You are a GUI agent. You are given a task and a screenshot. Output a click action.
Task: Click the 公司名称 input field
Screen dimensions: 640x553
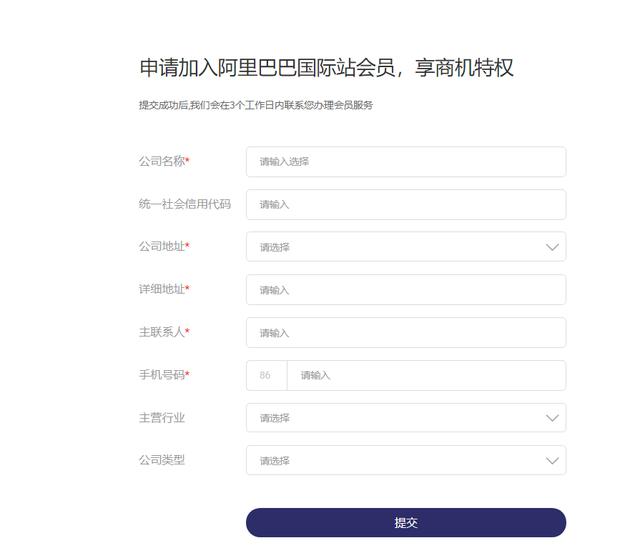coord(406,162)
